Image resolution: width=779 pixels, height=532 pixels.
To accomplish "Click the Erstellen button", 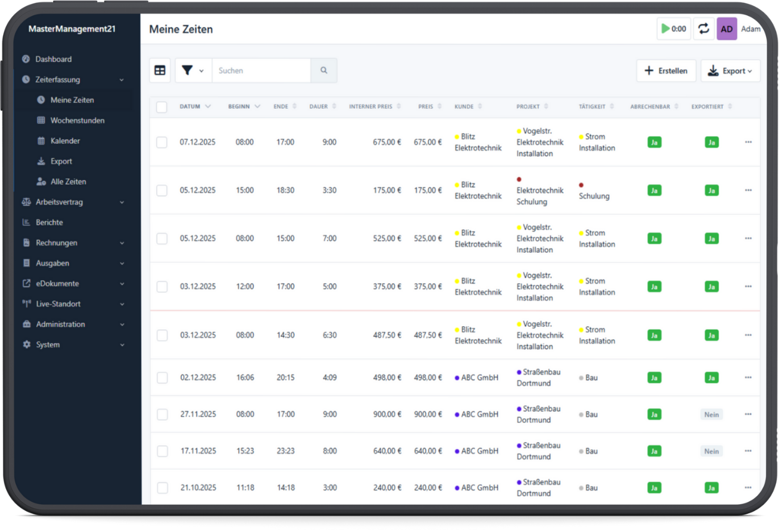I will point(666,71).
